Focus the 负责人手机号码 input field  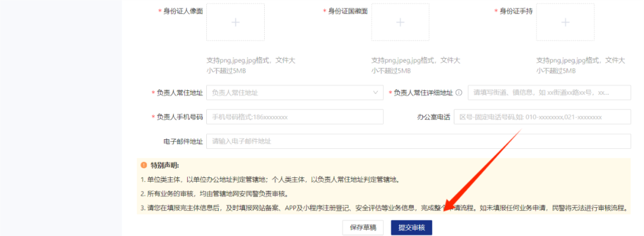[295, 117]
